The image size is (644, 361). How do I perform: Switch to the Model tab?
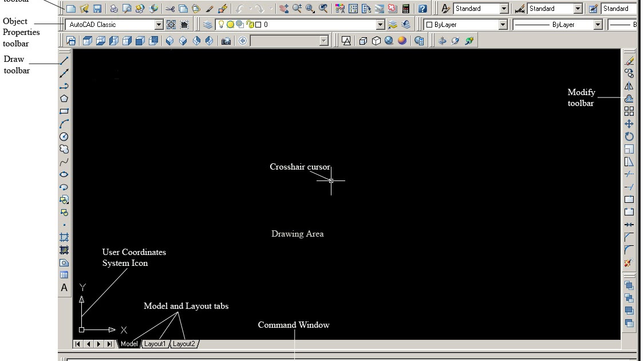[x=129, y=344]
